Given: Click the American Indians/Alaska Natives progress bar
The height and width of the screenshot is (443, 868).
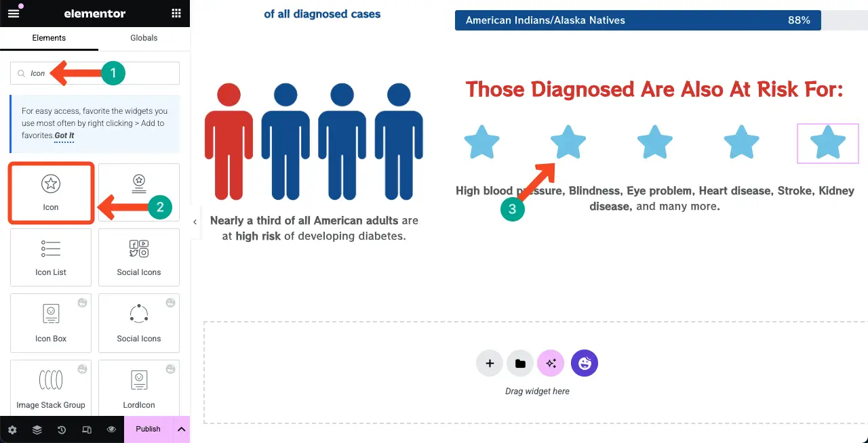Looking at the screenshot, I should coord(661,20).
